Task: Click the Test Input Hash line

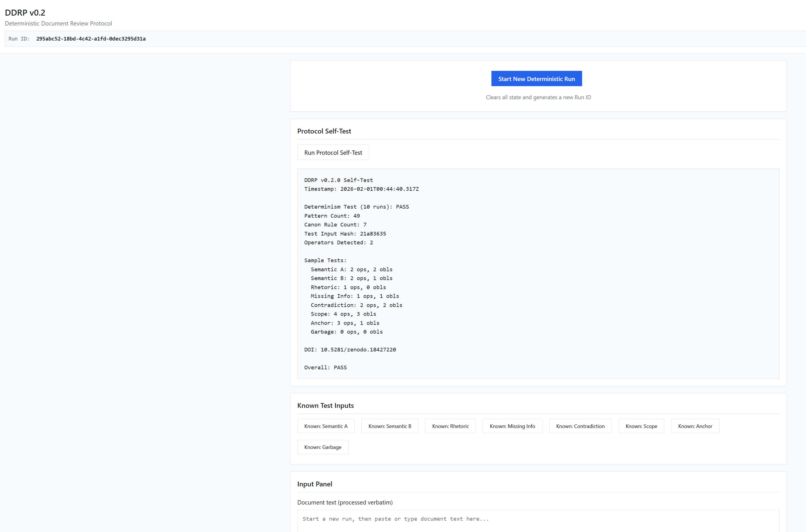Action: click(x=345, y=234)
